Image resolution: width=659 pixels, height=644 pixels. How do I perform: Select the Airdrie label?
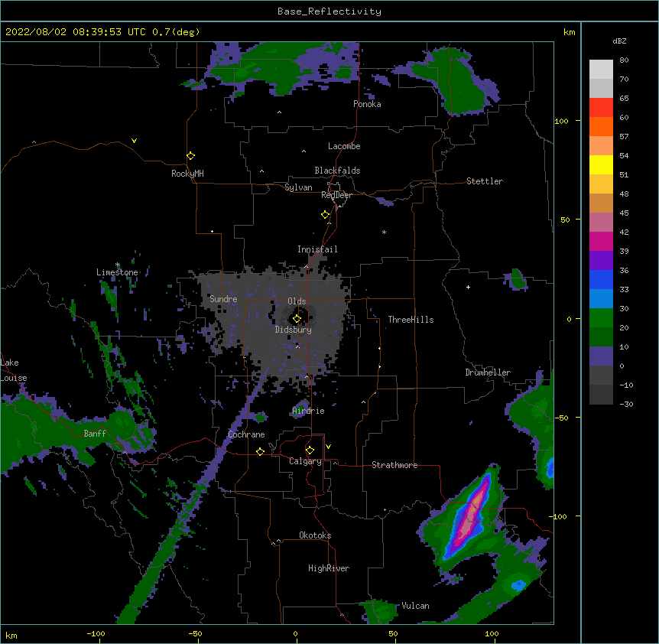(309, 411)
